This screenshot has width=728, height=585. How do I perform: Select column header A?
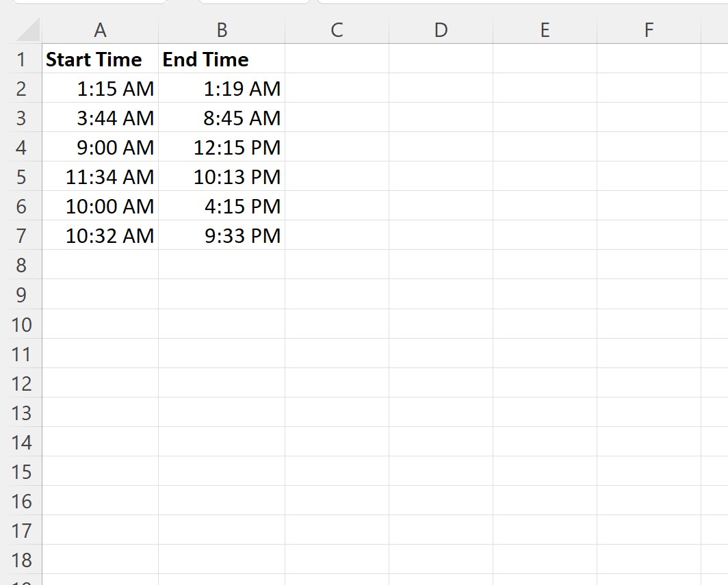(x=101, y=30)
